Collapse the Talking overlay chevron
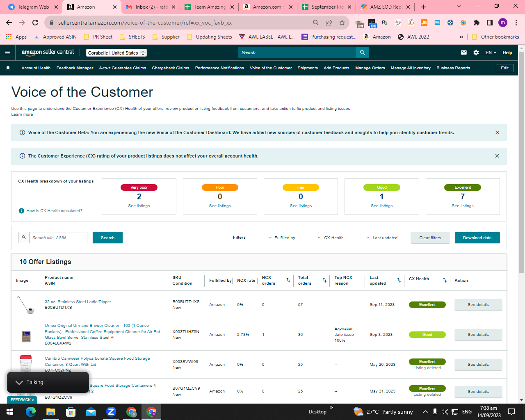Screen dimensions: 525x420 coord(19,382)
